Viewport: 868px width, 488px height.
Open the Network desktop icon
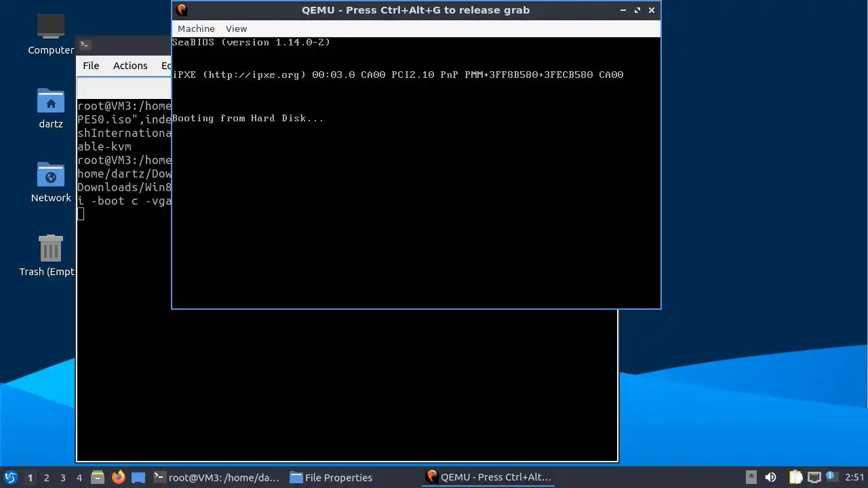coord(51,182)
